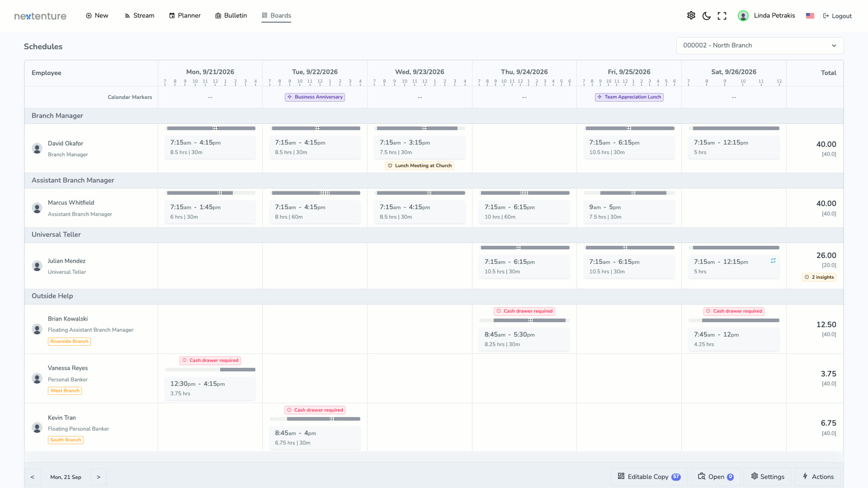
Task: Open David Okafor's Monday 7:15am-4:15pm shift
Action: tap(210, 147)
